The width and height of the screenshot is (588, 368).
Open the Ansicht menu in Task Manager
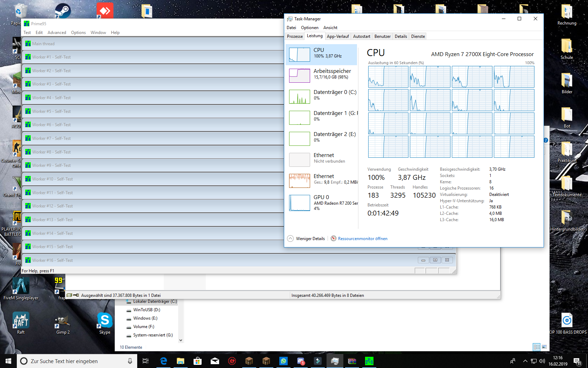tap(330, 28)
